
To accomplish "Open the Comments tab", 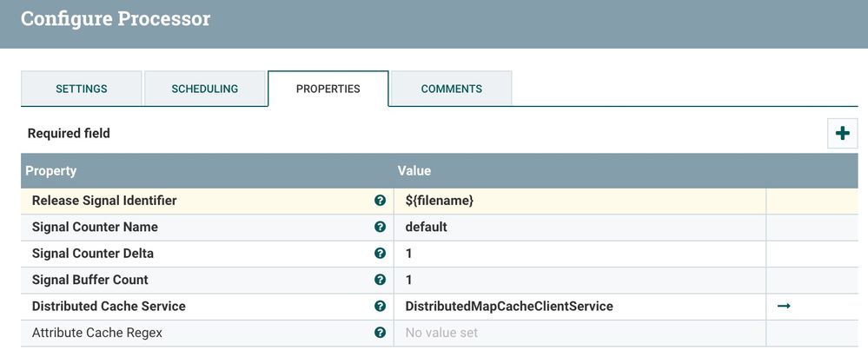I will coord(451,89).
